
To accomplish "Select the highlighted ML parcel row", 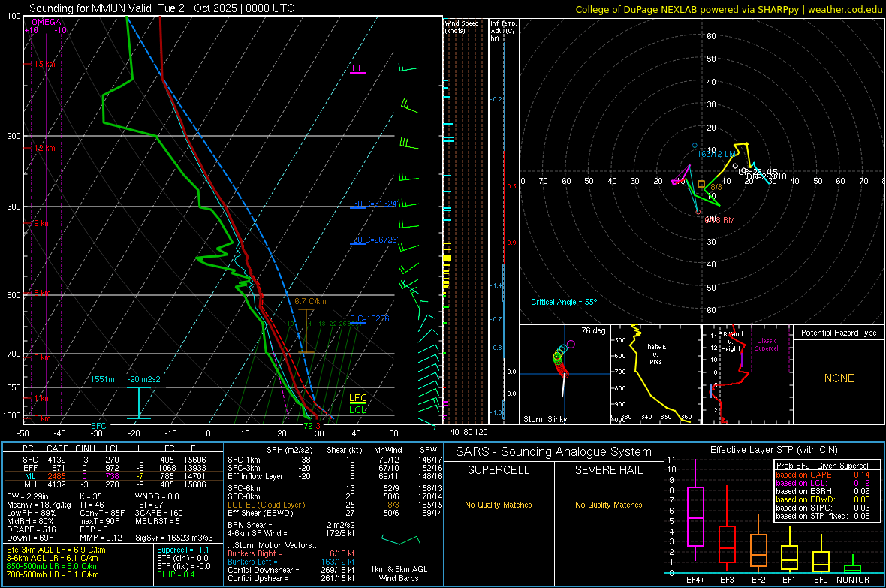I will [113, 476].
